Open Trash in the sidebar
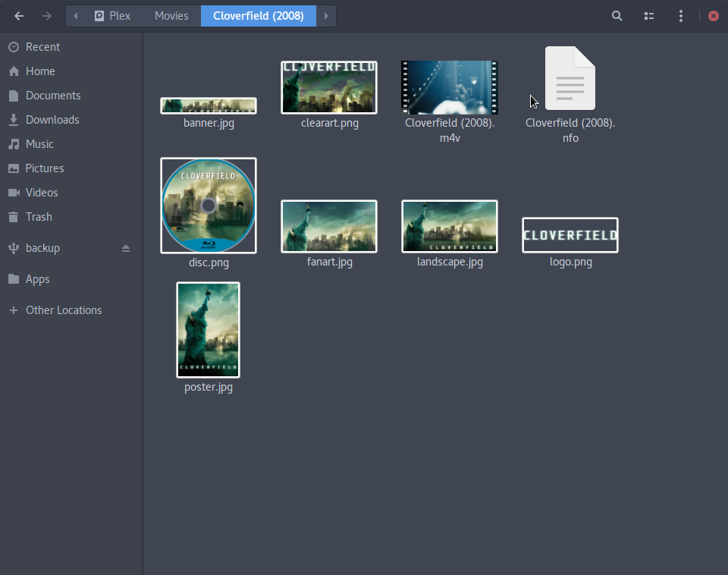The image size is (728, 575). (x=71, y=216)
